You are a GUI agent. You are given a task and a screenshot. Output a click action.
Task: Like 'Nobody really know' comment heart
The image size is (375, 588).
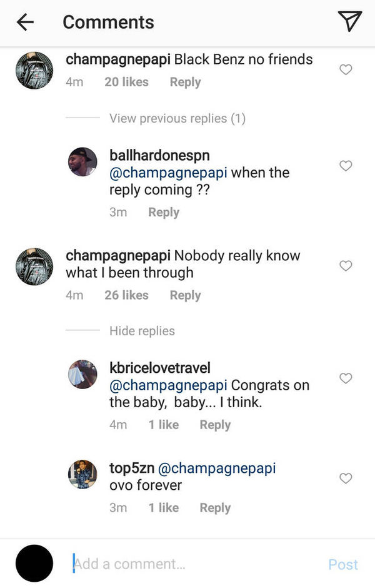click(346, 265)
